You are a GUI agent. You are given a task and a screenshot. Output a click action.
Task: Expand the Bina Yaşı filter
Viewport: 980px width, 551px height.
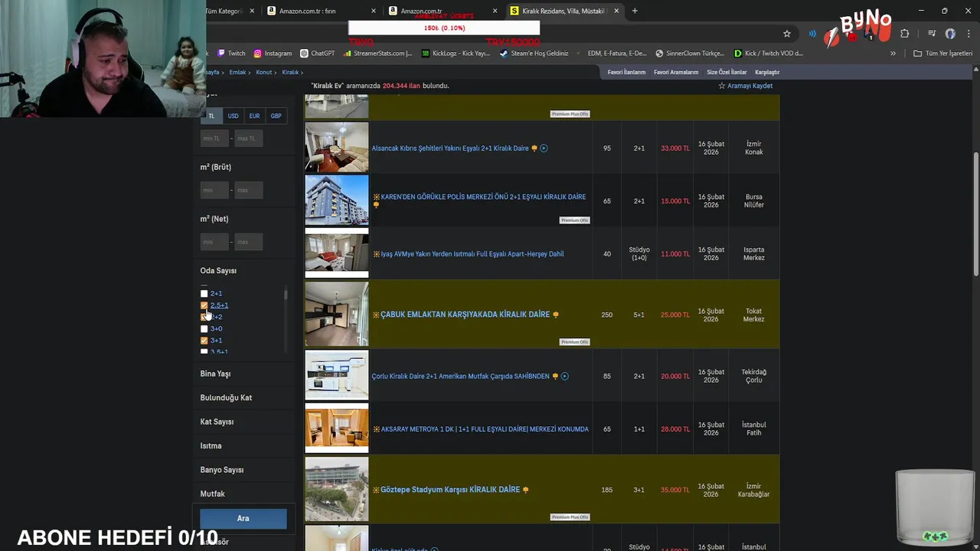[x=215, y=374]
